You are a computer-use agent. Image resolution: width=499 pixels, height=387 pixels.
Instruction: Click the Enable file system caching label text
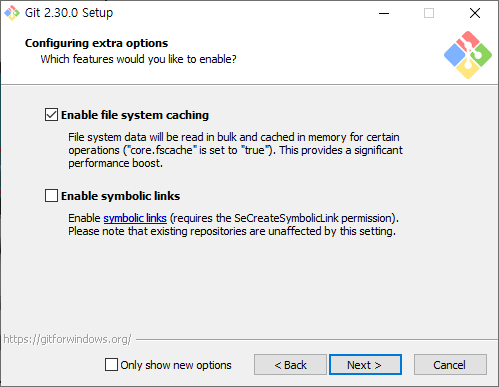135,115
